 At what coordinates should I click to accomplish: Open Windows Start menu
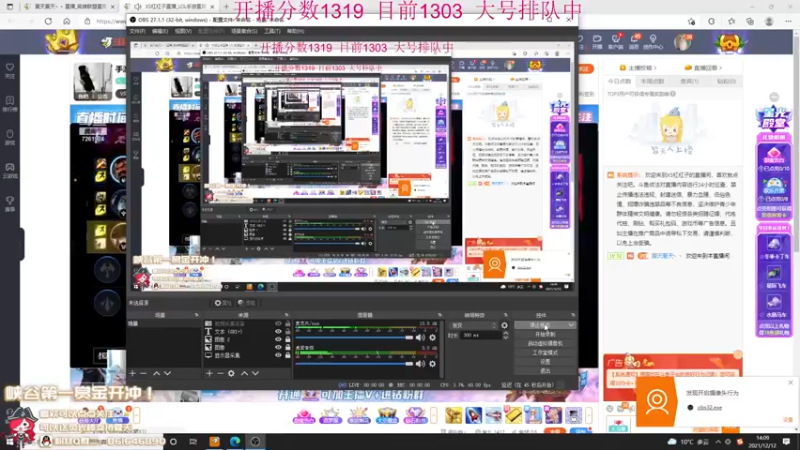(x=9, y=442)
